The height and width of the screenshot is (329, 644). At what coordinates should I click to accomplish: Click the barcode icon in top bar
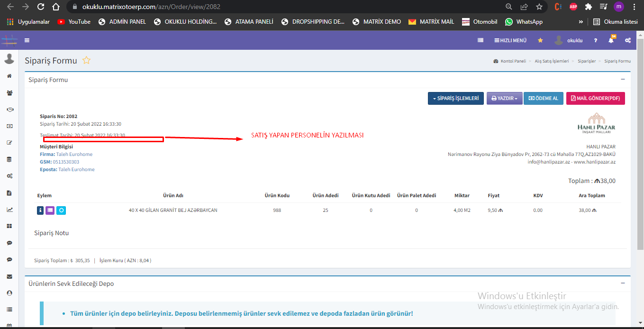point(481,40)
